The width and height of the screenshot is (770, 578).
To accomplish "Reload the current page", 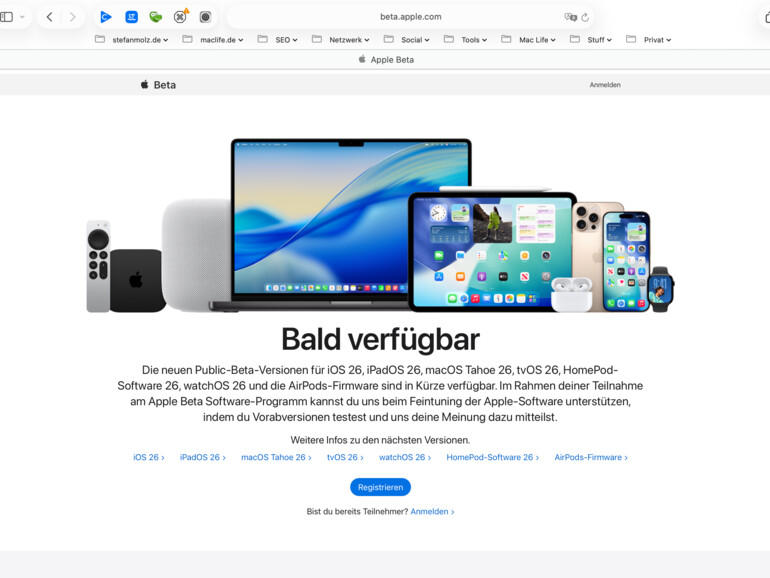I will [x=585, y=17].
